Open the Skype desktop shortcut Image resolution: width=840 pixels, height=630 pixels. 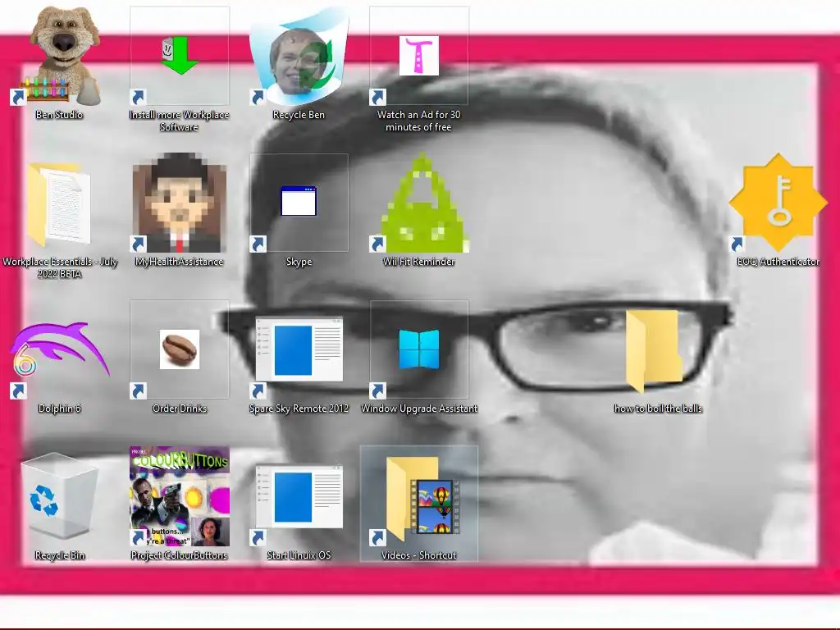pyautogui.click(x=299, y=201)
